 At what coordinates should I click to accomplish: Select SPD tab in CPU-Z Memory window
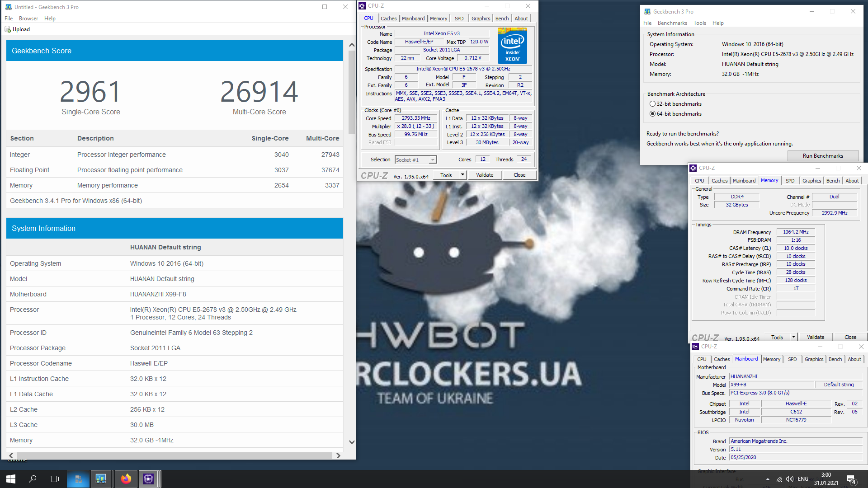pyautogui.click(x=790, y=181)
